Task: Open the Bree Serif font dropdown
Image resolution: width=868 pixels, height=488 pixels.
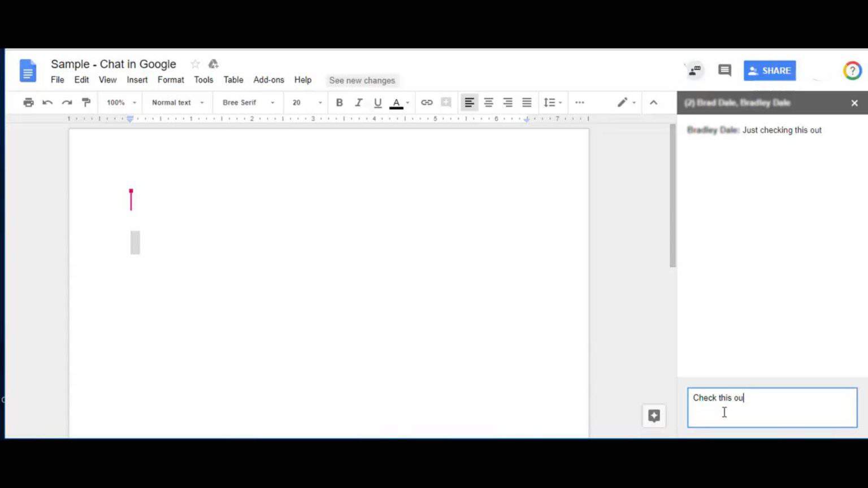Action: coord(248,102)
